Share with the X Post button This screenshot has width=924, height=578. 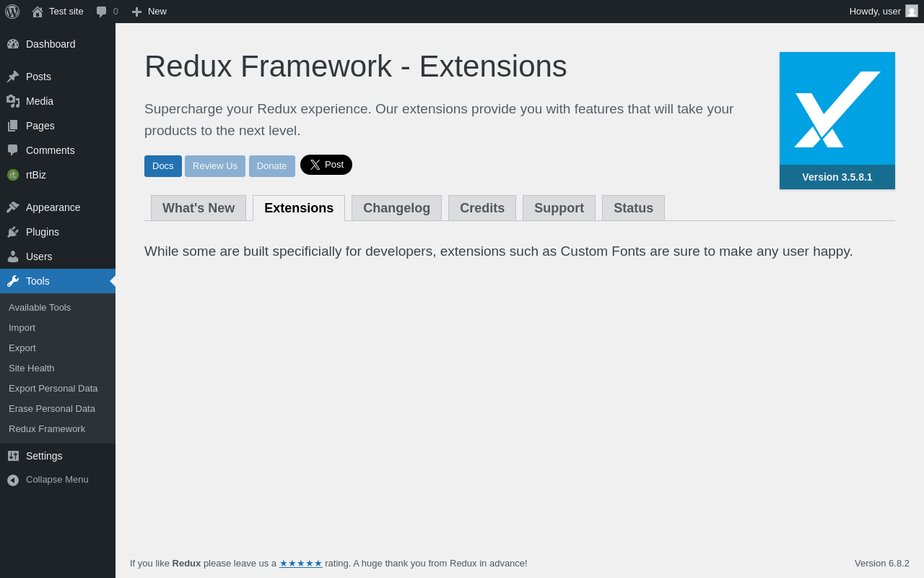pyautogui.click(x=326, y=165)
